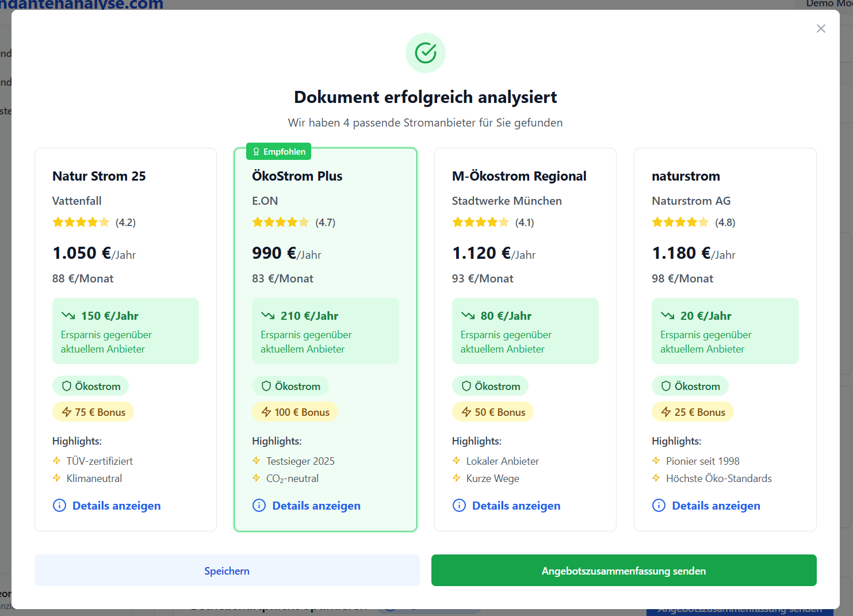
Task: Click the 88 €/Monat text
Action: (x=83, y=278)
